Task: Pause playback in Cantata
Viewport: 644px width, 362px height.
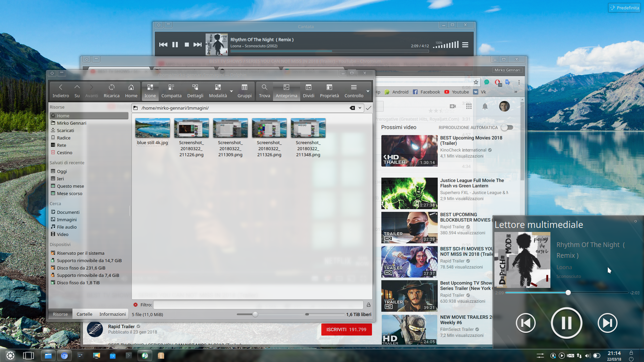Action: pyautogui.click(x=175, y=45)
